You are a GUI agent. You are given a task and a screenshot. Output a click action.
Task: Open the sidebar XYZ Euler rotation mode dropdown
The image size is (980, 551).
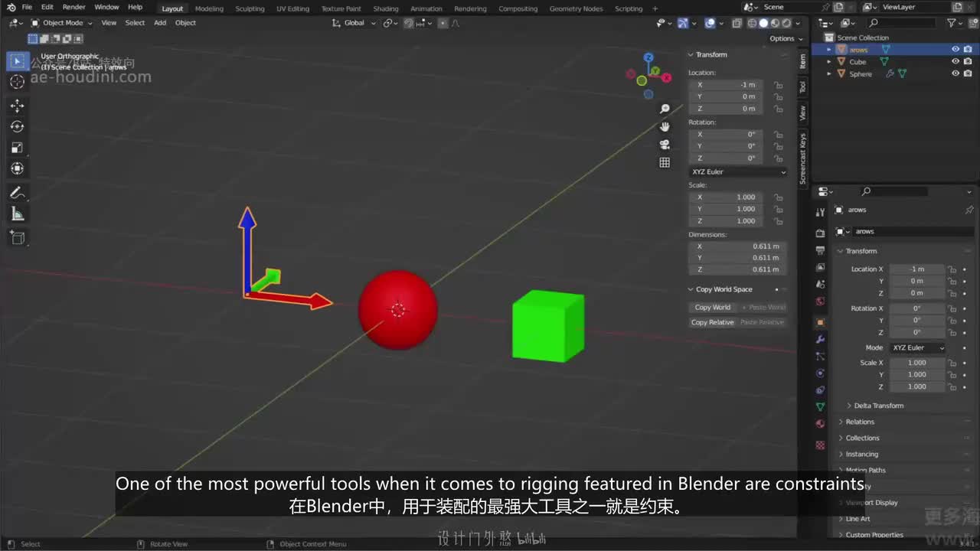tap(738, 172)
